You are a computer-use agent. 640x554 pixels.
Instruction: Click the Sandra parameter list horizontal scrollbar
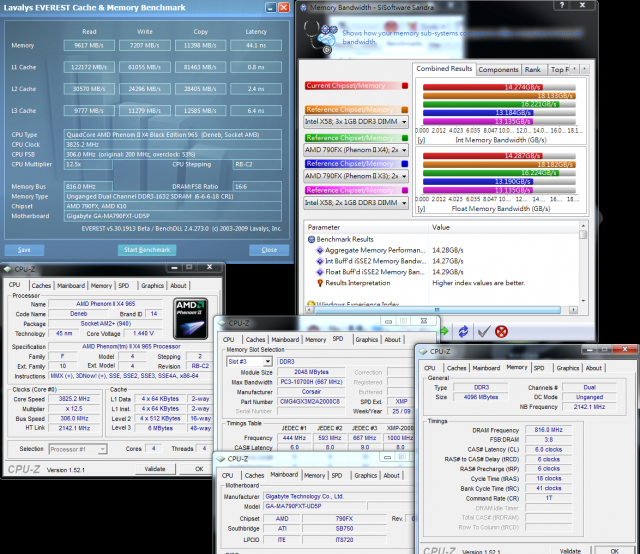[441, 310]
